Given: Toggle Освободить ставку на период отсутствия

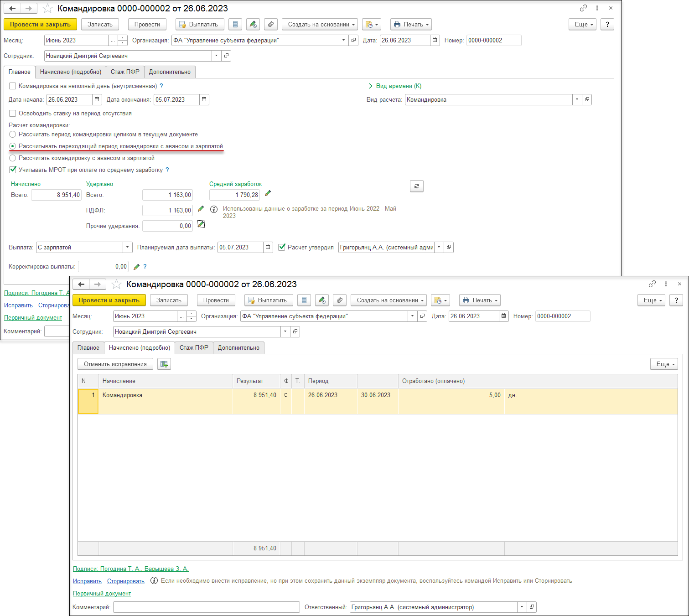Looking at the screenshot, I should [13, 113].
